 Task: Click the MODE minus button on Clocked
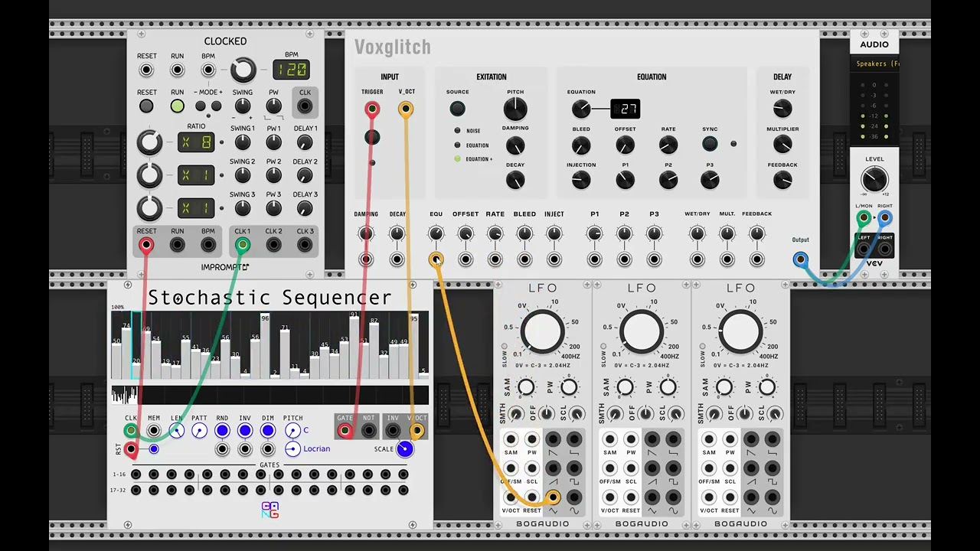(201, 106)
